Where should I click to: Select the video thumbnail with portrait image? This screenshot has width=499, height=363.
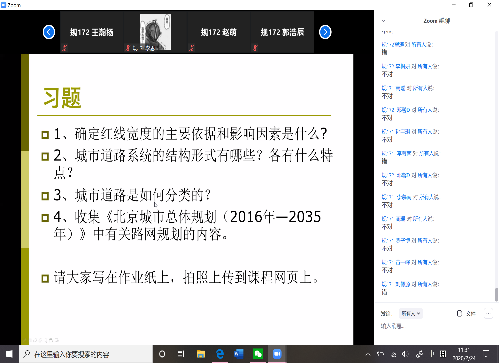point(155,32)
